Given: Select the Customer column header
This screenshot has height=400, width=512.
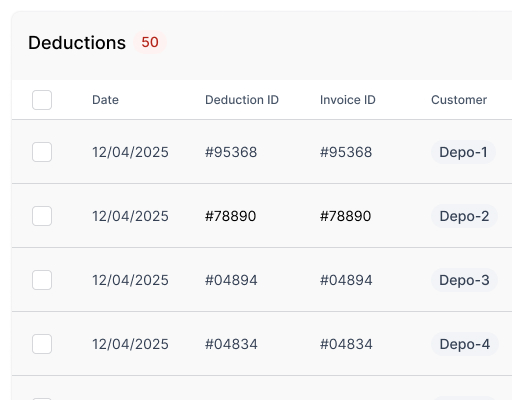Looking at the screenshot, I should click(x=459, y=100).
